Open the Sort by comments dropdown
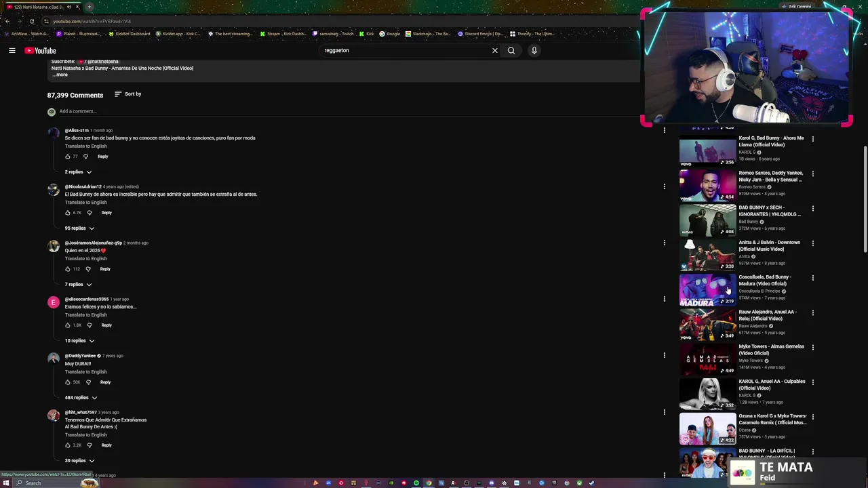 [x=128, y=94]
